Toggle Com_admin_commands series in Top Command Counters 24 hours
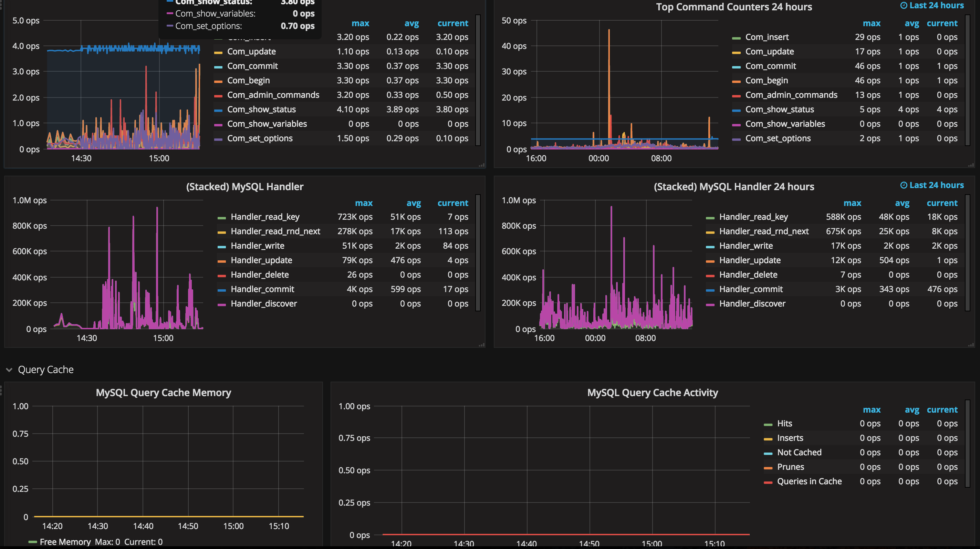Viewport: 980px width, 549px height. click(x=791, y=95)
